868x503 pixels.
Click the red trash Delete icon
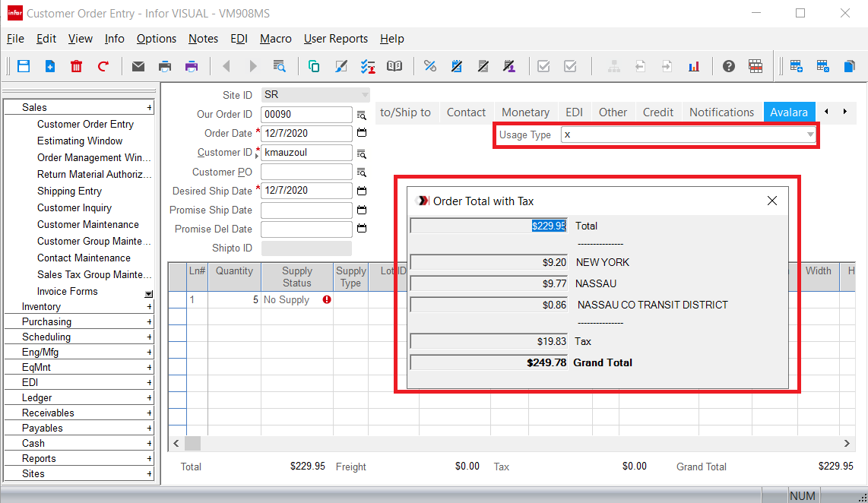point(77,66)
